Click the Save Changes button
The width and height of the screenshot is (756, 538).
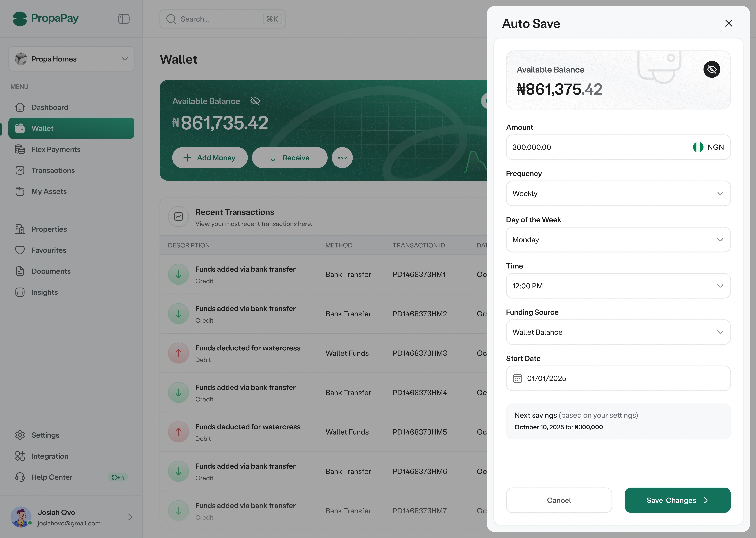tap(677, 500)
